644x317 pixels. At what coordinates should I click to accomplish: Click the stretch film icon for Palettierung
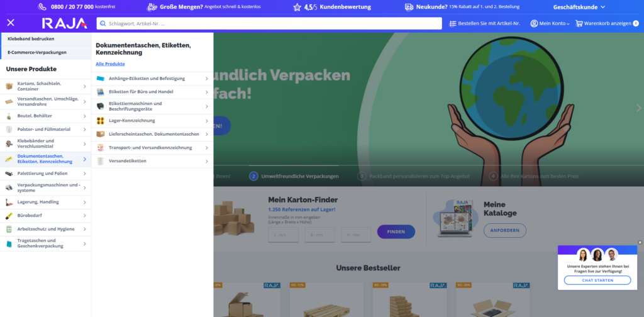click(x=9, y=174)
